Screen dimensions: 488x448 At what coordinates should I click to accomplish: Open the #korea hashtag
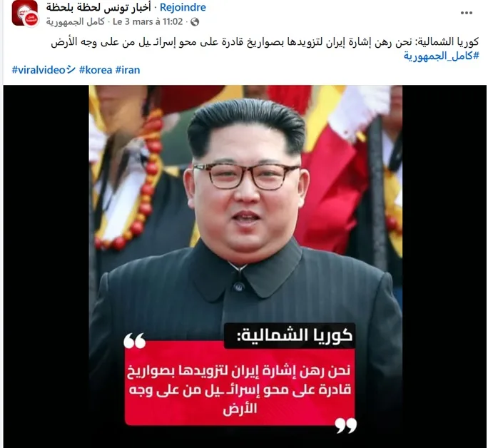96,70
